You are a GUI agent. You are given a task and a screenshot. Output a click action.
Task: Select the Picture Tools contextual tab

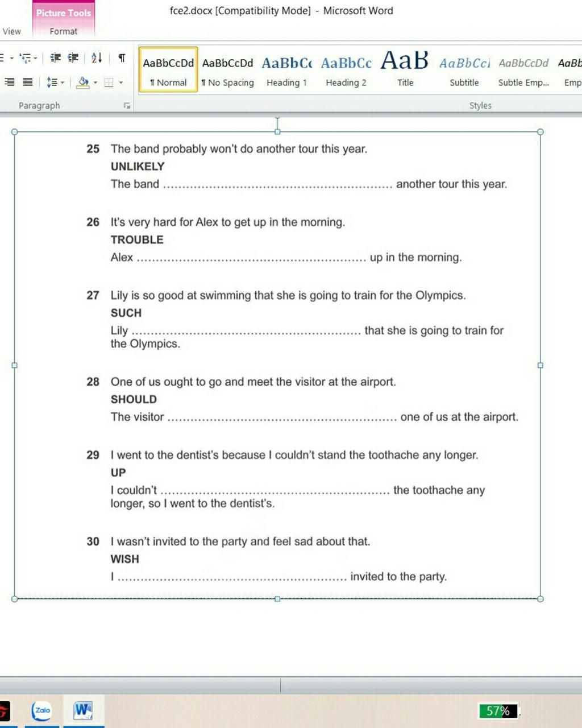point(63,13)
